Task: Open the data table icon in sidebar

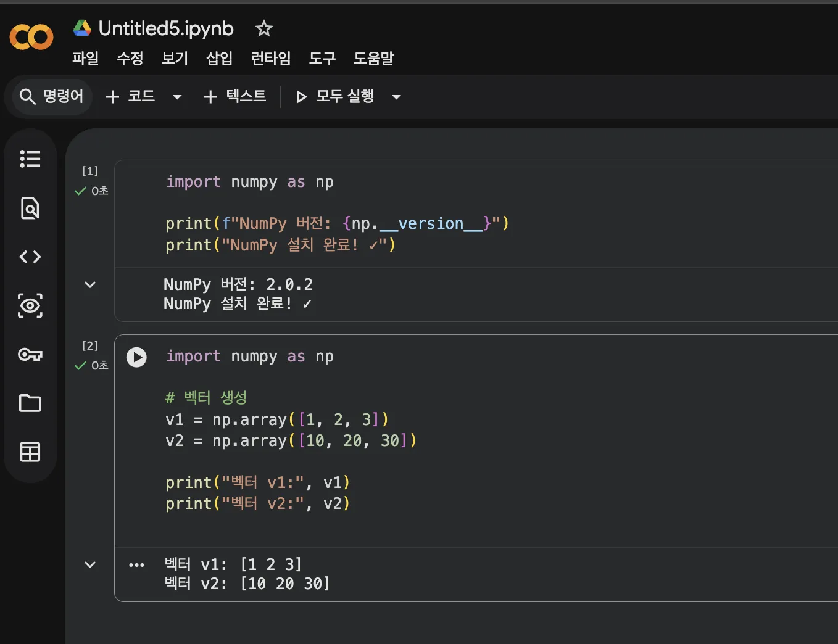Action: tap(30, 452)
